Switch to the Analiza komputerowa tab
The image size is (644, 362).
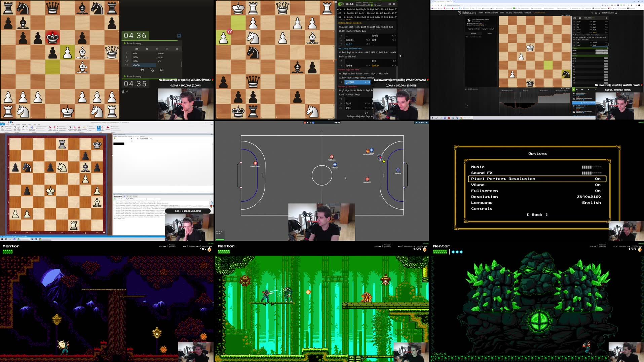(x=507, y=91)
